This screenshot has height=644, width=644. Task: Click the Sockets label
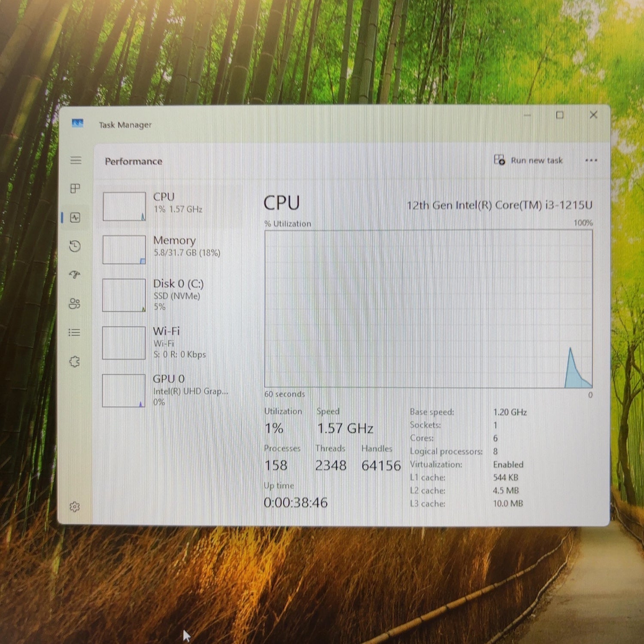425,425
